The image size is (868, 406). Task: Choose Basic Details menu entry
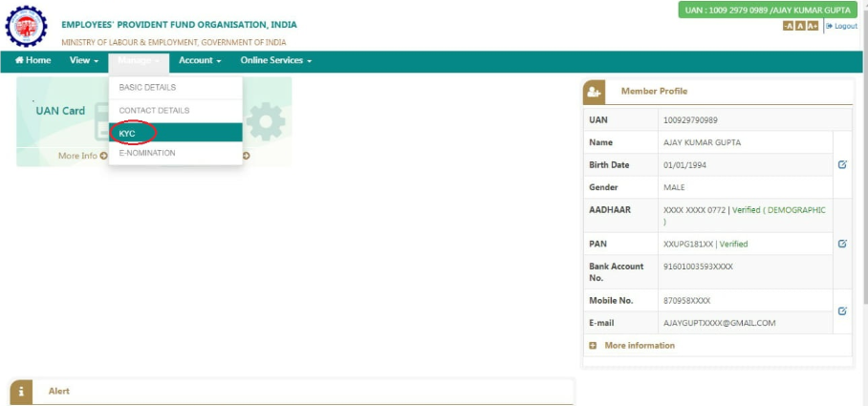pos(147,87)
